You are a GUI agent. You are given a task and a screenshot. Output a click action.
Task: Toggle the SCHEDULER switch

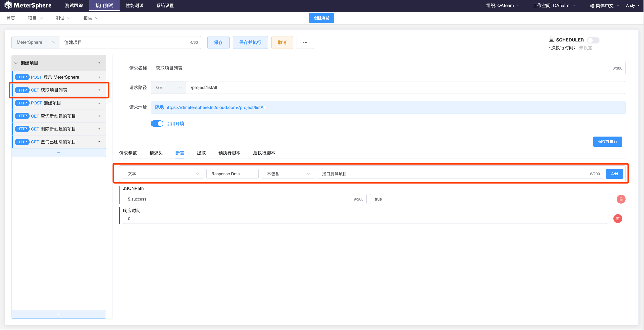click(593, 40)
